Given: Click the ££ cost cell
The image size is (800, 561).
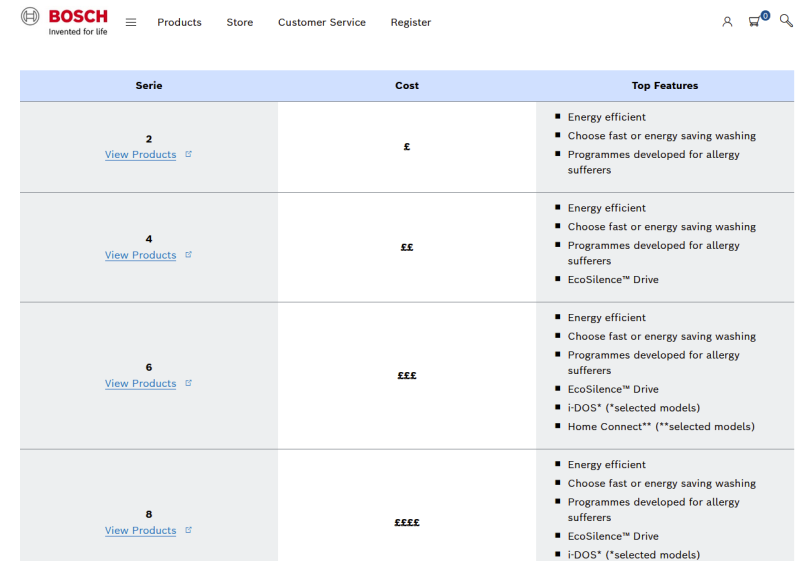Looking at the screenshot, I should pos(407,247).
